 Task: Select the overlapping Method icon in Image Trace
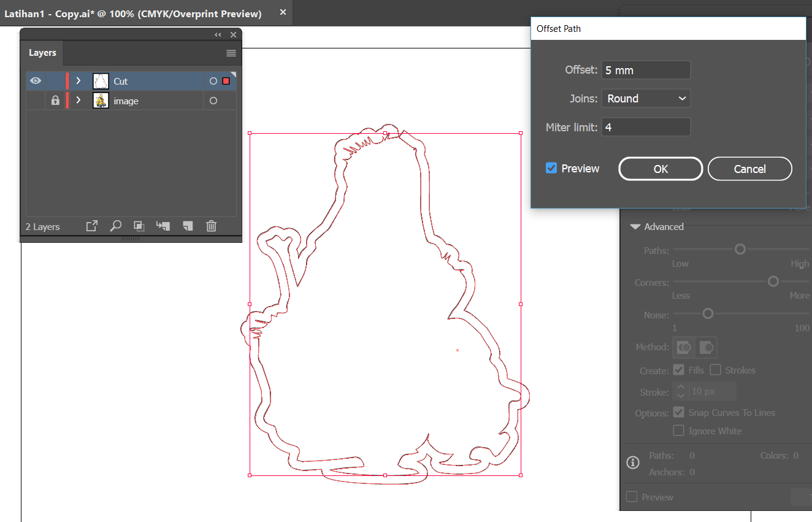click(683, 347)
